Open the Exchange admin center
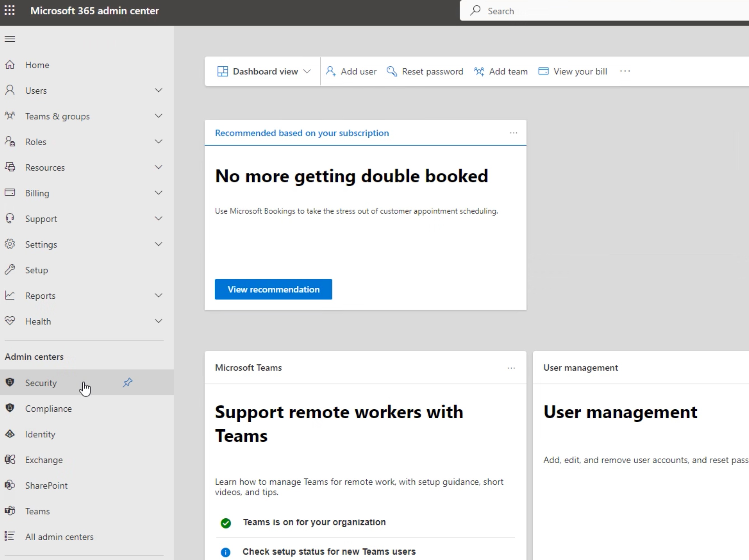749x560 pixels. (44, 460)
